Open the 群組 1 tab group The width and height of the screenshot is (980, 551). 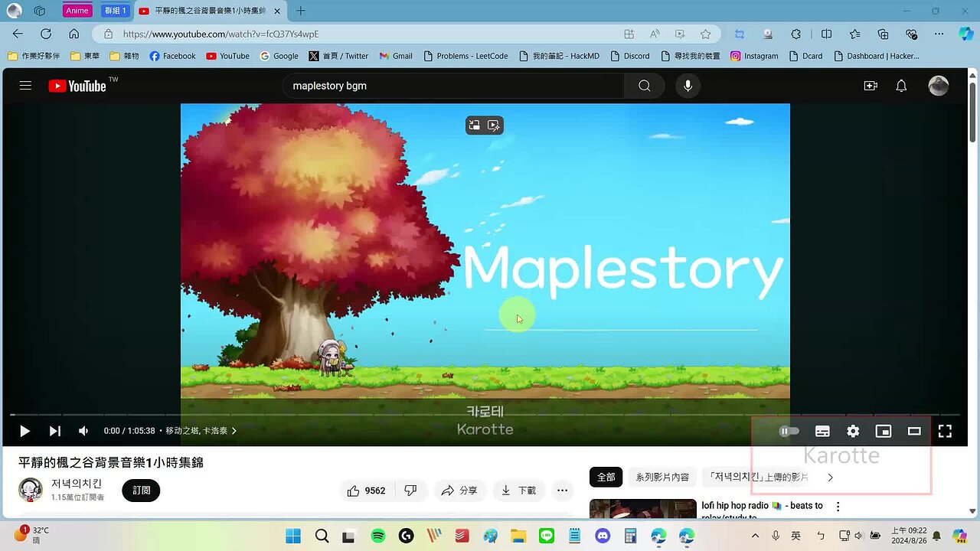[116, 11]
